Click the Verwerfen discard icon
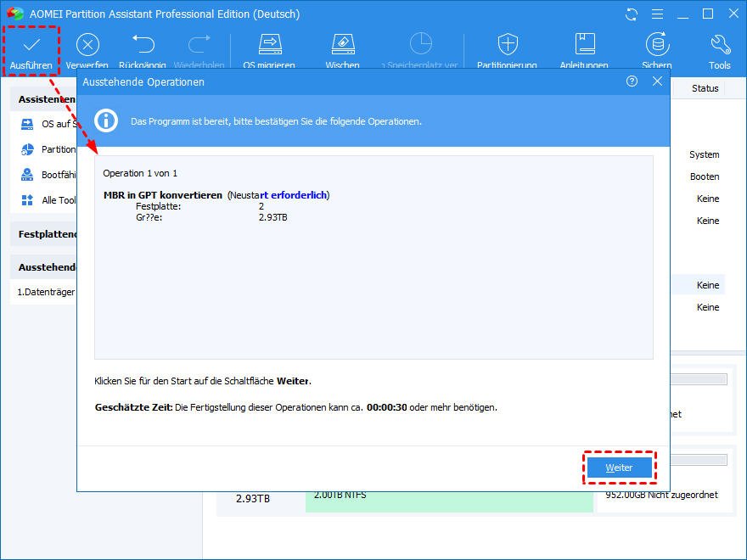747x560 pixels. coord(87,45)
